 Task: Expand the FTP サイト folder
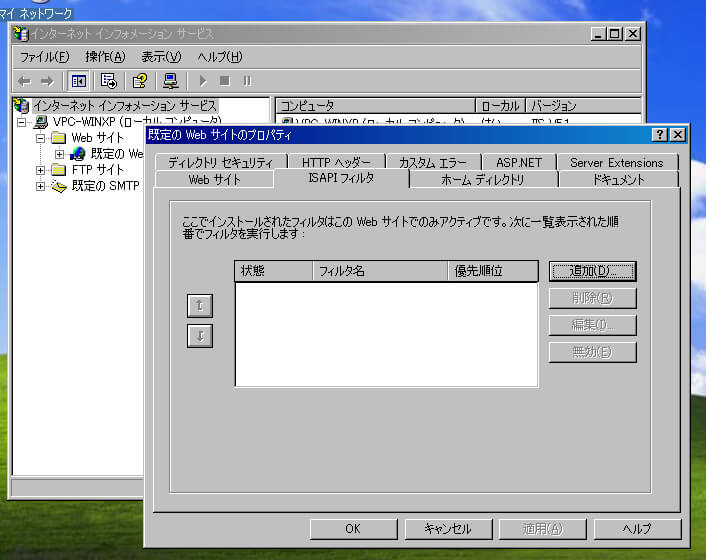tap(42, 170)
